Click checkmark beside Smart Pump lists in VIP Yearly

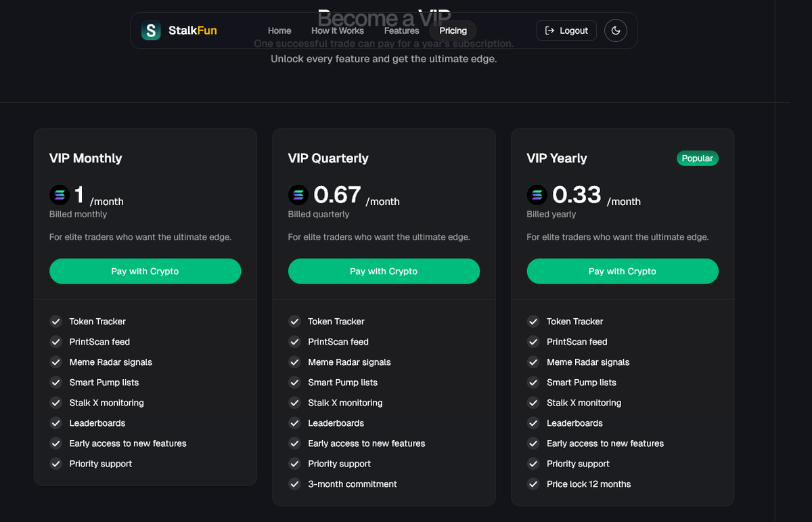tap(533, 383)
